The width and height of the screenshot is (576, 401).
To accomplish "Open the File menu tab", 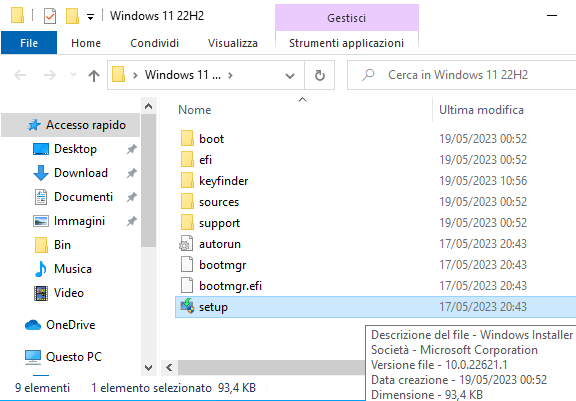I will tap(29, 43).
